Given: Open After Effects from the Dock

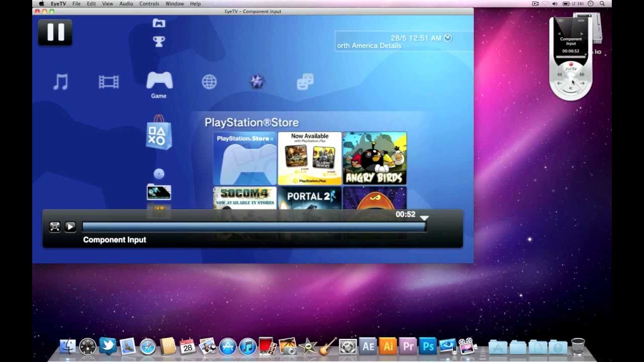Looking at the screenshot, I should tap(368, 346).
